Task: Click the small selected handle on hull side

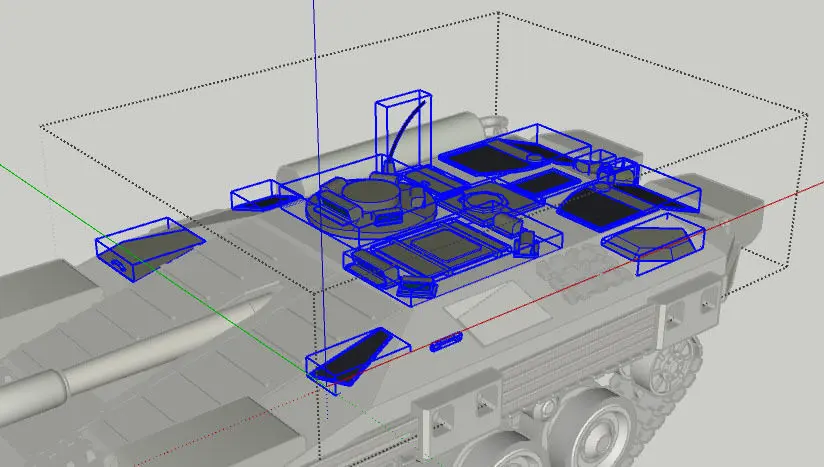Action: coord(446,341)
